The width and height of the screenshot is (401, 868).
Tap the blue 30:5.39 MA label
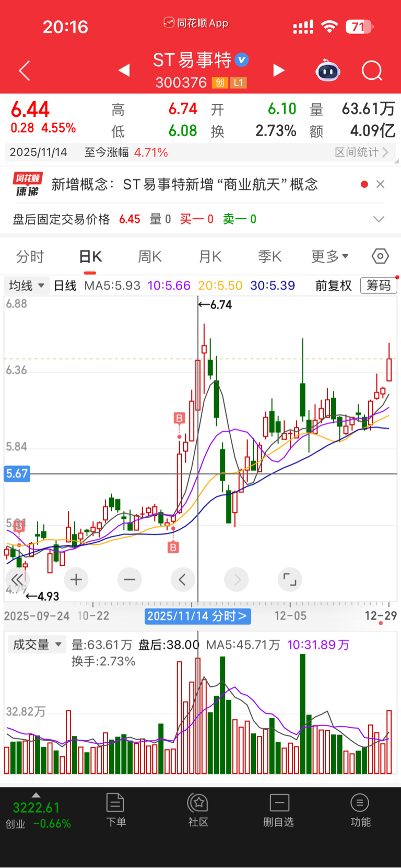coord(273,286)
